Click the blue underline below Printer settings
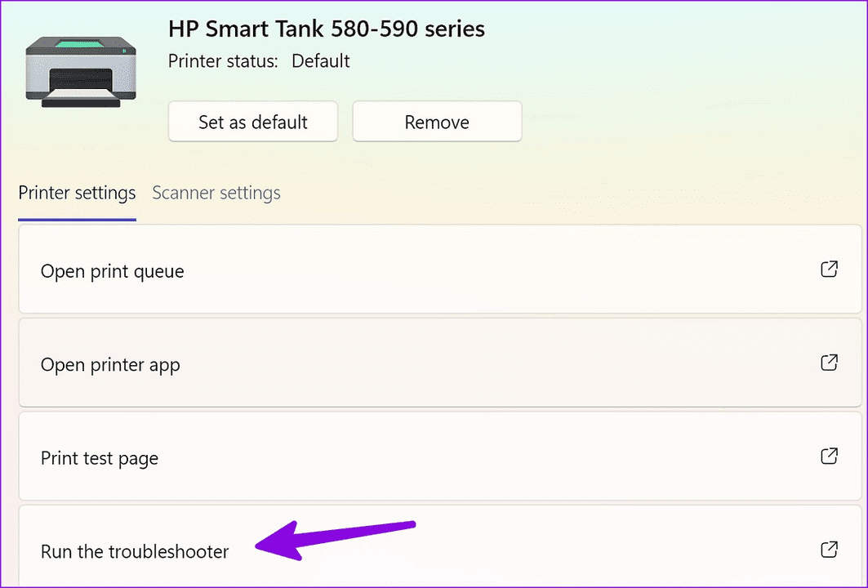Viewport: 868px width, 588px height. pyautogui.click(x=77, y=220)
